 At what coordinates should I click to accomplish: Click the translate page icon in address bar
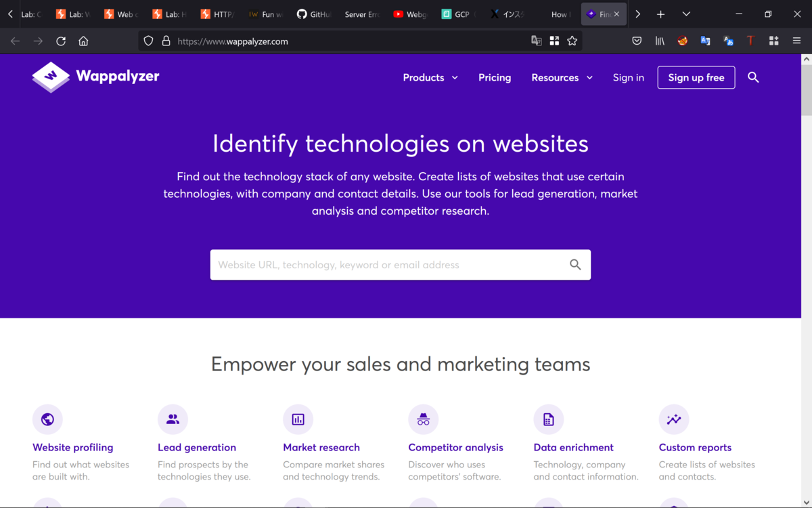(537, 41)
